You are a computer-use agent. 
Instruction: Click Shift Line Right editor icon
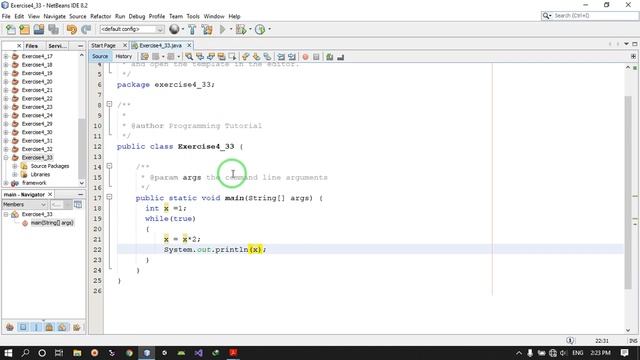click(x=291, y=57)
